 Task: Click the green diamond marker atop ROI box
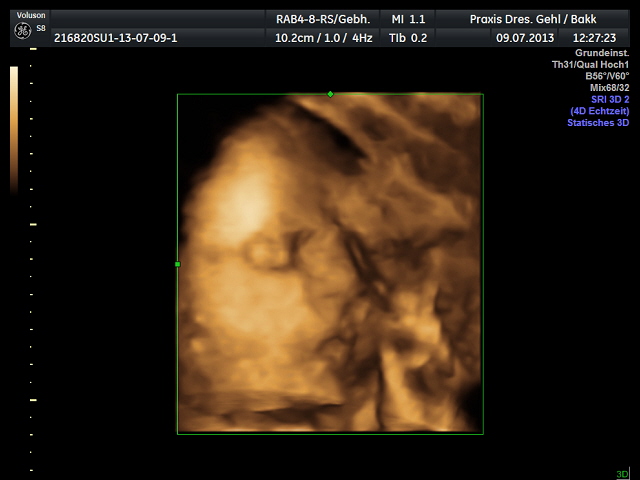[x=330, y=94]
